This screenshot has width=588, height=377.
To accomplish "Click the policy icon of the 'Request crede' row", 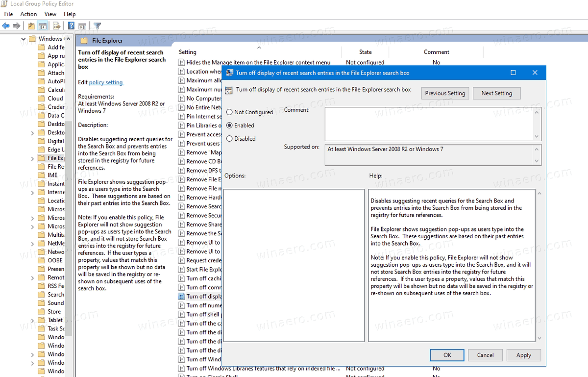I will (x=182, y=260).
